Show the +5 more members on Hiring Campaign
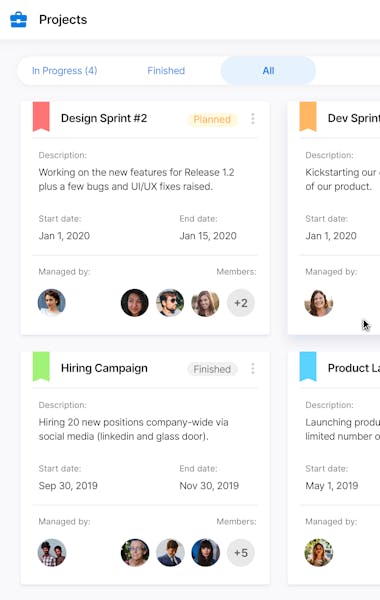The height and width of the screenshot is (600, 380). 241,553
